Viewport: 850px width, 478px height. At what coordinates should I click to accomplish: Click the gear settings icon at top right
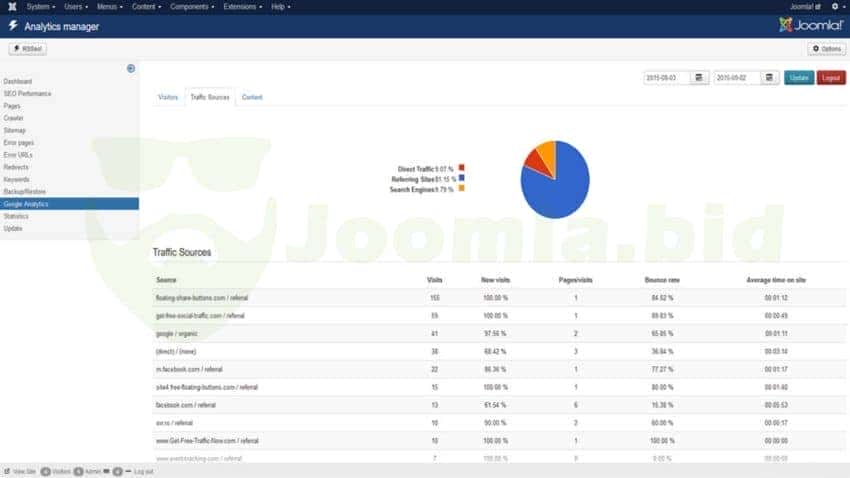pyautogui.click(x=834, y=7)
